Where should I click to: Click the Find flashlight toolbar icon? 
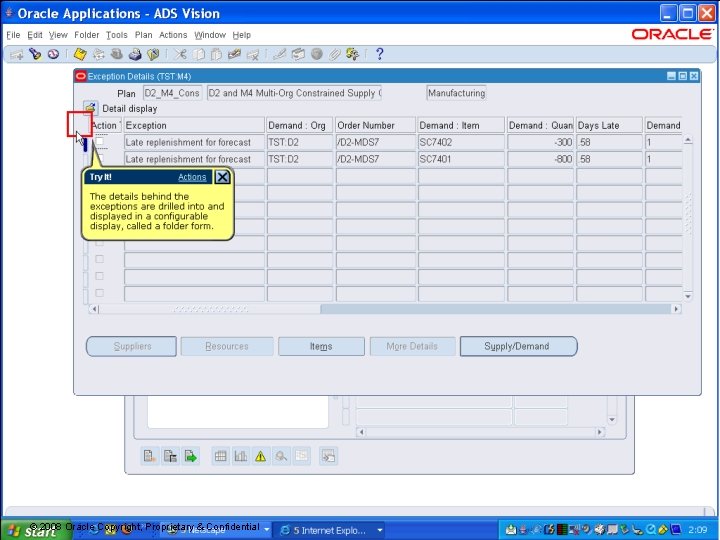pos(35,55)
